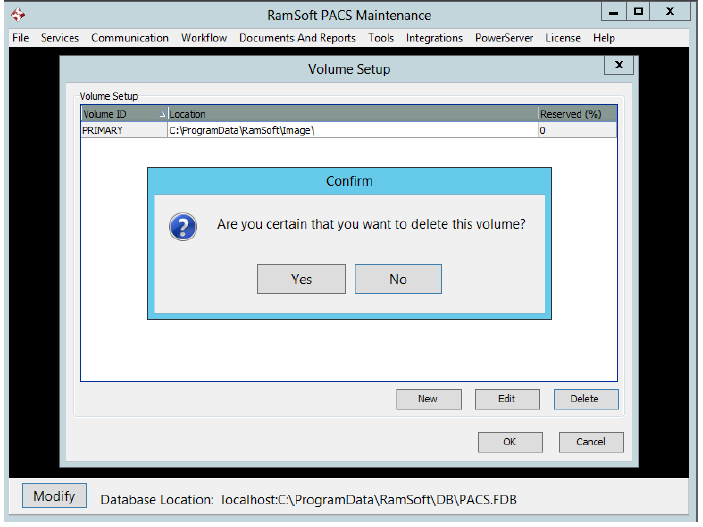Sort by Volume ID column header
Image resolution: width=703 pixels, height=527 pixels.
(123, 115)
